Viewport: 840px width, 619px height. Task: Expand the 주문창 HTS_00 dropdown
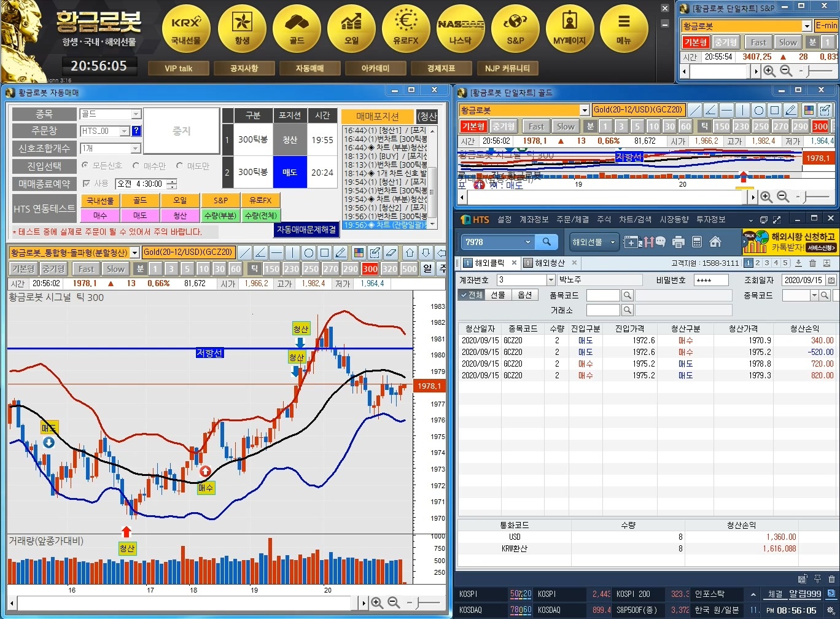(125, 131)
